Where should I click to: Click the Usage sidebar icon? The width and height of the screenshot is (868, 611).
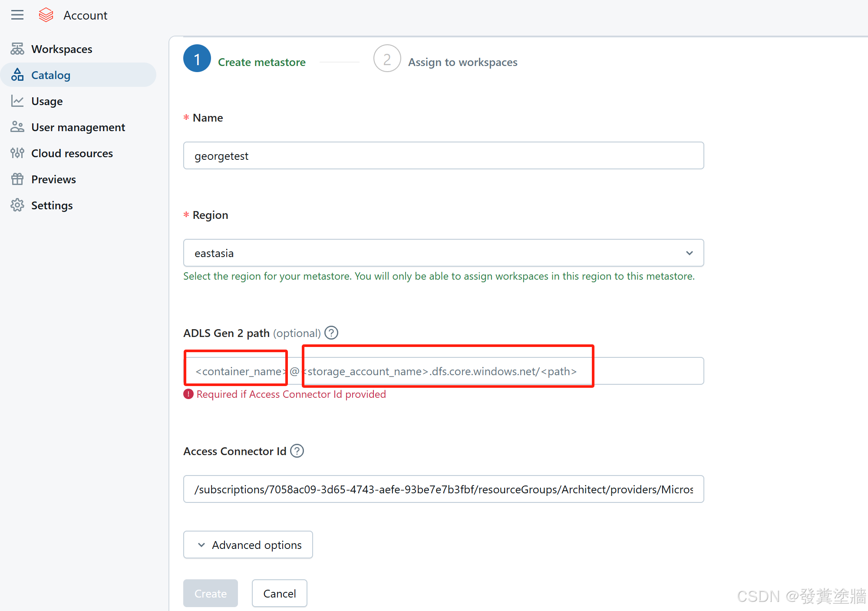click(x=17, y=101)
